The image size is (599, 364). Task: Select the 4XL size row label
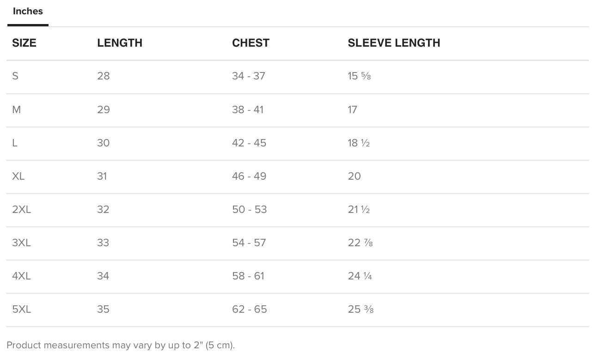pos(22,276)
